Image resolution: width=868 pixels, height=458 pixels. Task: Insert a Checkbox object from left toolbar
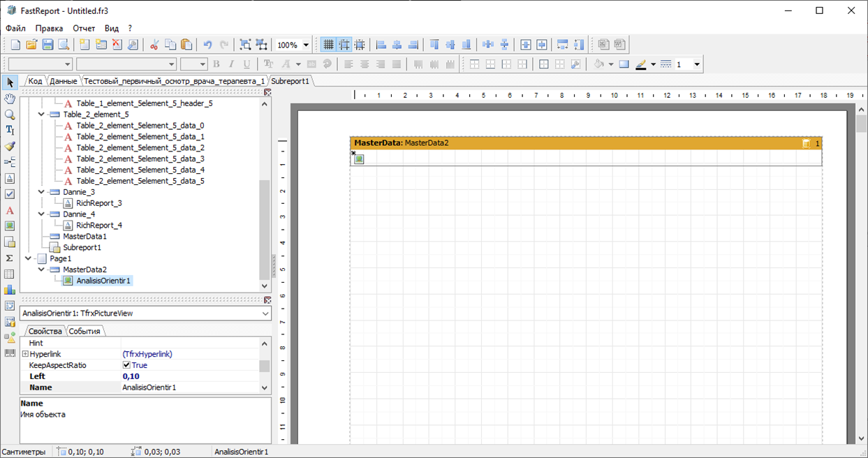[x=10, y=194]
